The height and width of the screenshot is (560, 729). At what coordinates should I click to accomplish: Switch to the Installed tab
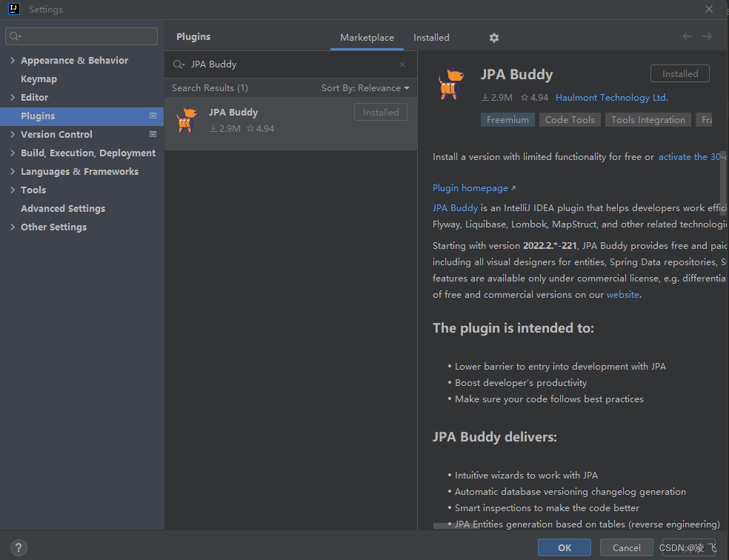pyautogui.click(x=431, y=38)
